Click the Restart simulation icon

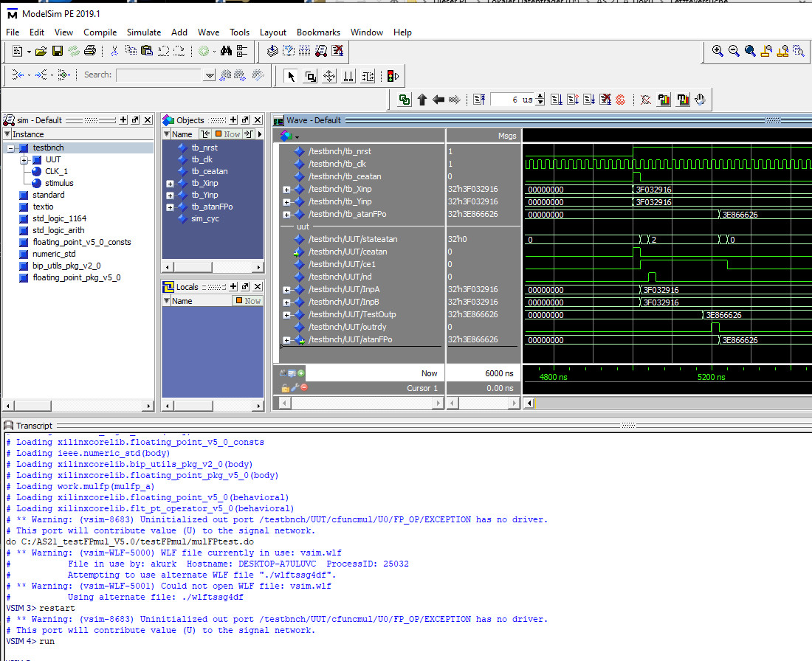[x=479, y=100]
